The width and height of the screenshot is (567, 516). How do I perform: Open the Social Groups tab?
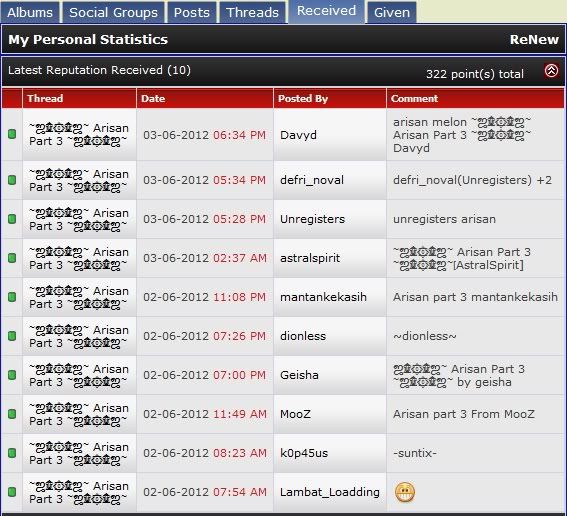(x=113, y=13)
